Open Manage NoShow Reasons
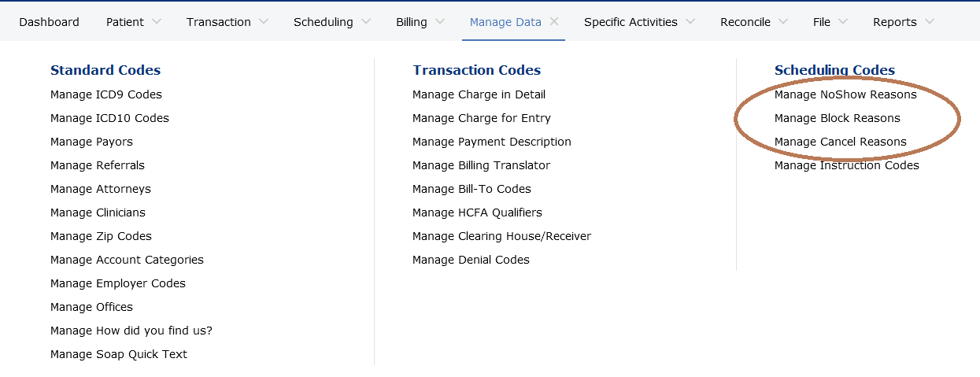The height and width of the screenshot is (377, 980). point(845,94)
